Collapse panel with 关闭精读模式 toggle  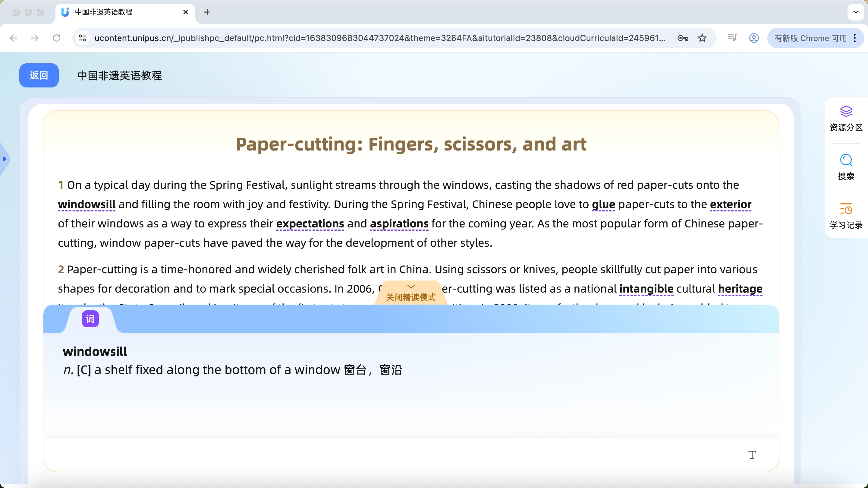[411, 293]
